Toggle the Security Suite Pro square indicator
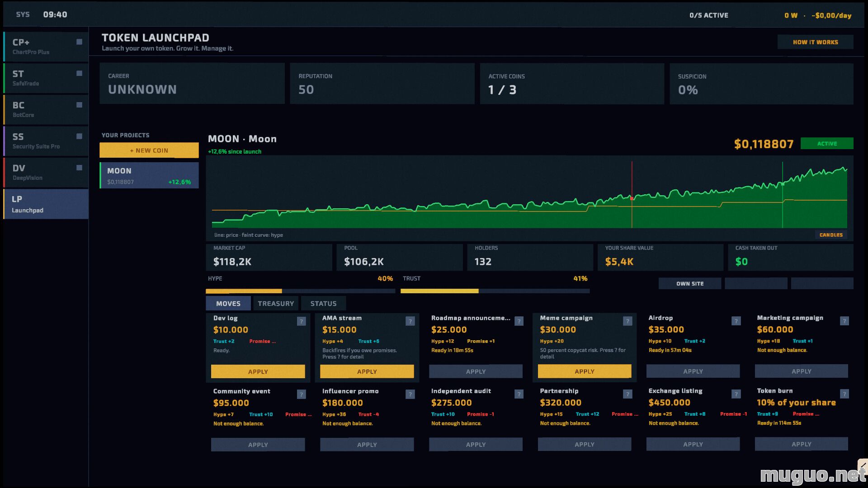The width and height of the screenshot is (868, 488). click(x=79, y=136)
